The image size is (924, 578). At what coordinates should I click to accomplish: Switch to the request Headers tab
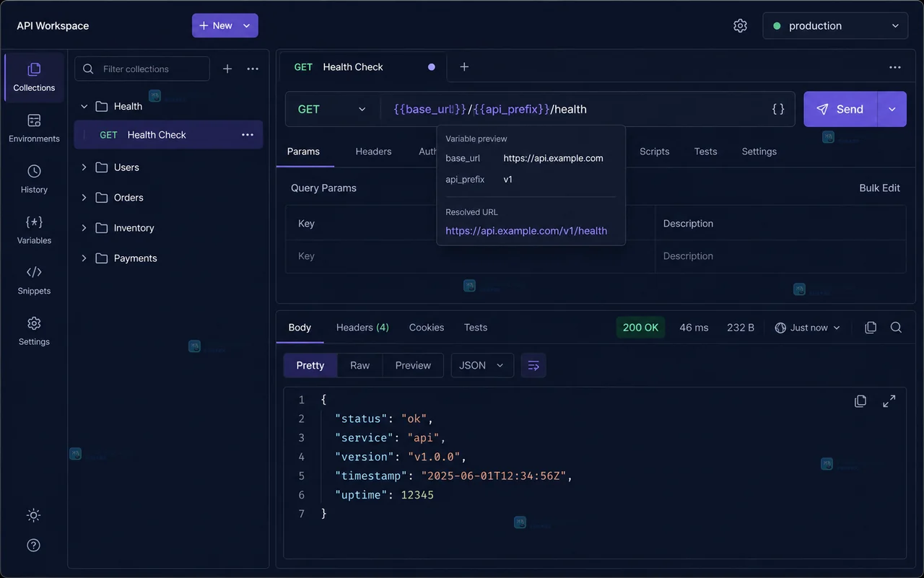coord(373,152)
